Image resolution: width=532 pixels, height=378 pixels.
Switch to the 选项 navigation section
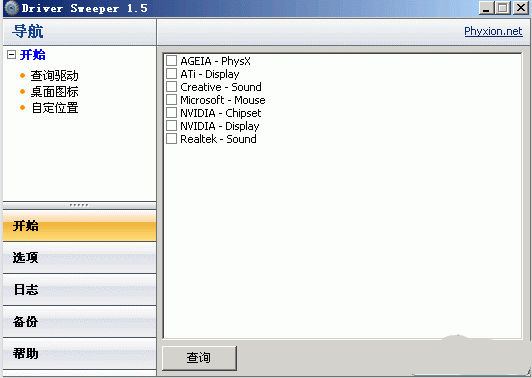[x=79, y=258]
